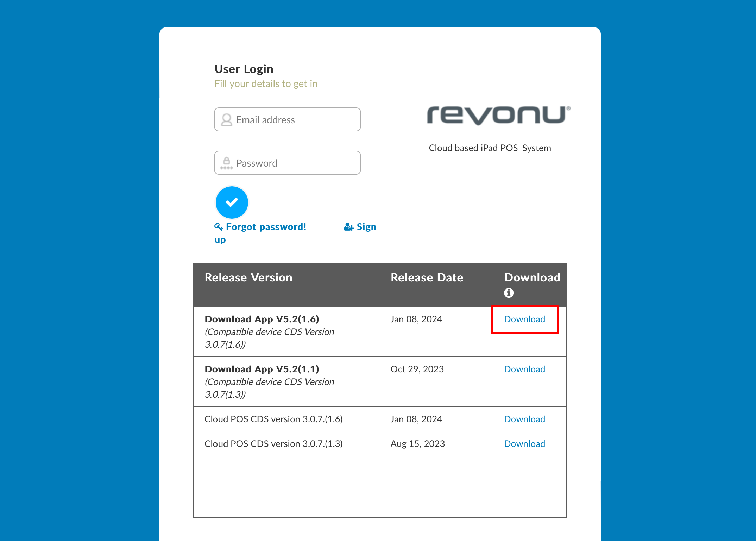Click the 'Oct 29, 2023' release date

(417, 369)
